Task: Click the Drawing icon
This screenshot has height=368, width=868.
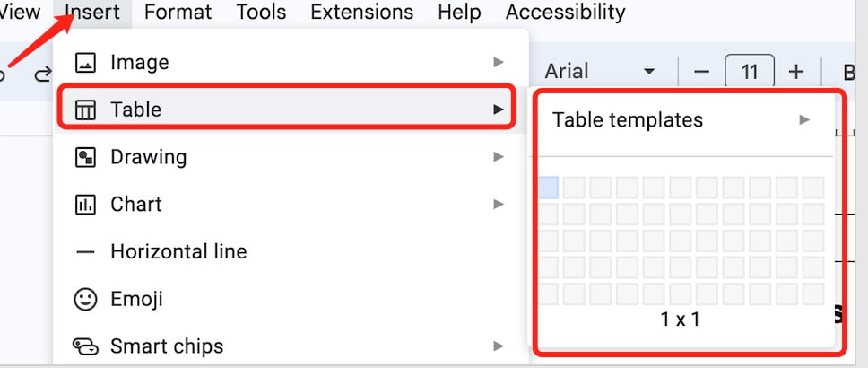Action: point(85,157)
